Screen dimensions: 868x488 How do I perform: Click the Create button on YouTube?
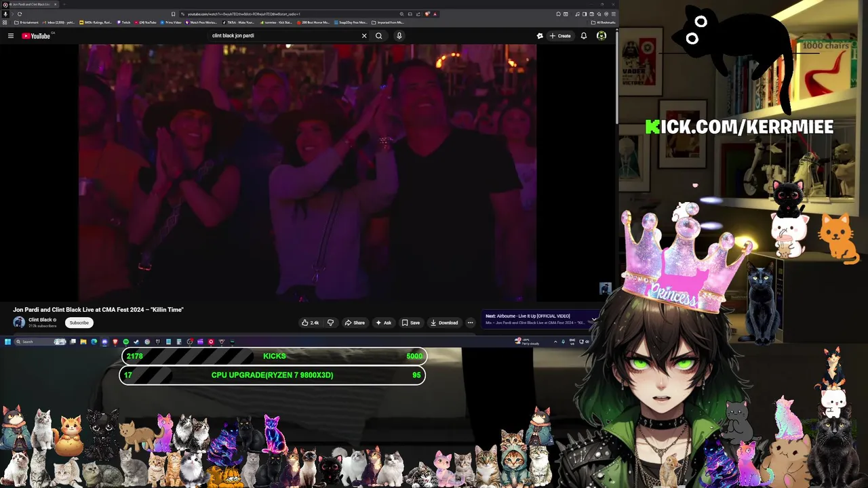(x=560, y=36)
